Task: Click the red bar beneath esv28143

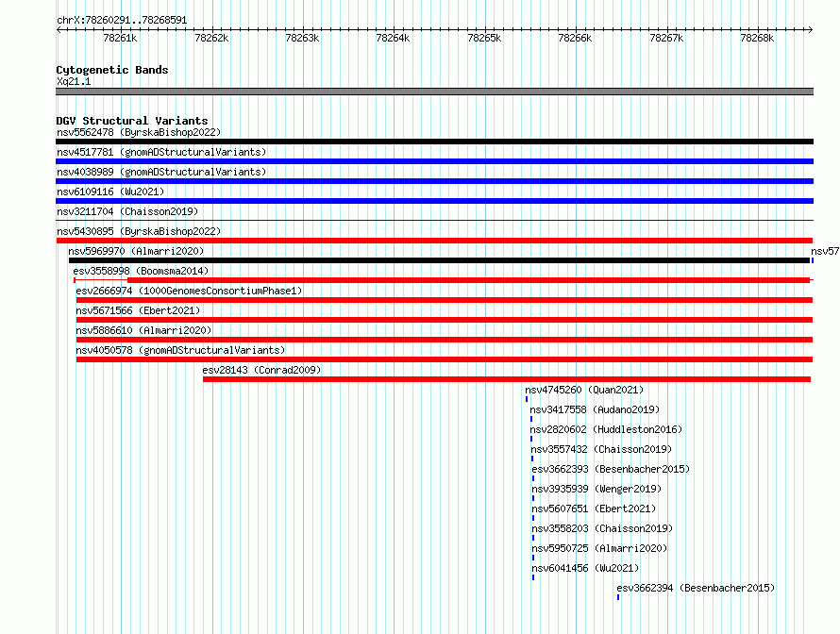Action: [507, 379]
